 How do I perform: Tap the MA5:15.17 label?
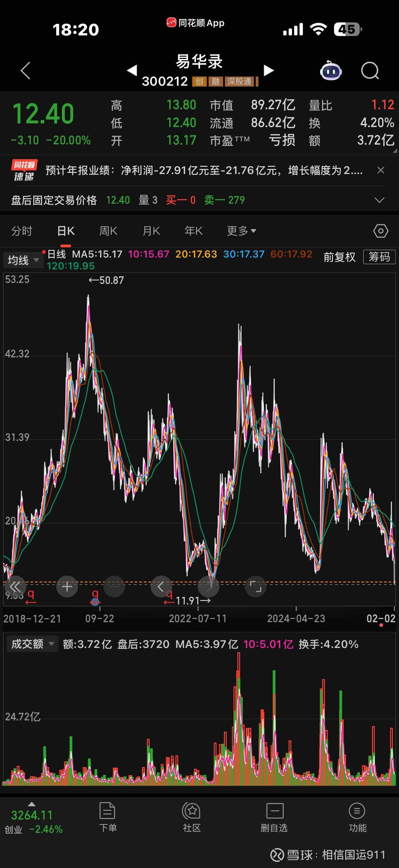click(97, 254)
